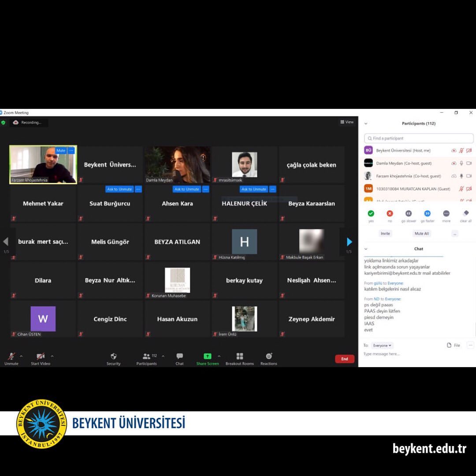Screen dimensions: 476x476
Task: Click the Start Video camera icon
Action: [x=41, y=356]
